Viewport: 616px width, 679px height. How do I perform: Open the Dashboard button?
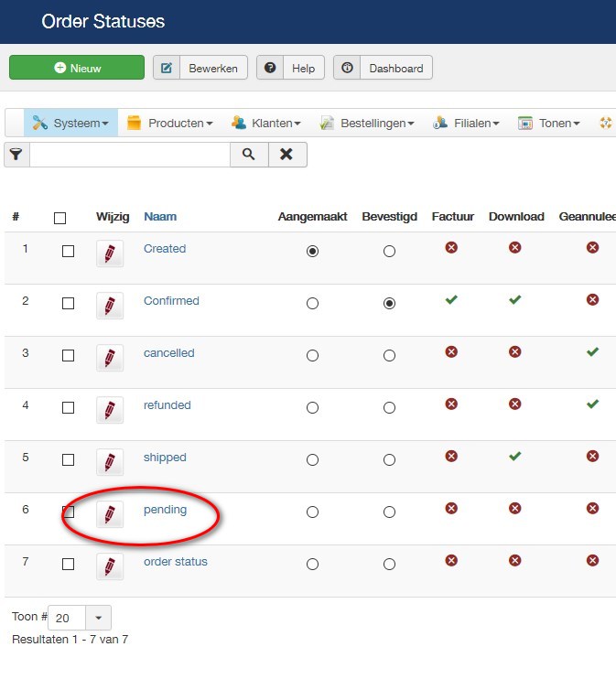[x=383, y=68]
